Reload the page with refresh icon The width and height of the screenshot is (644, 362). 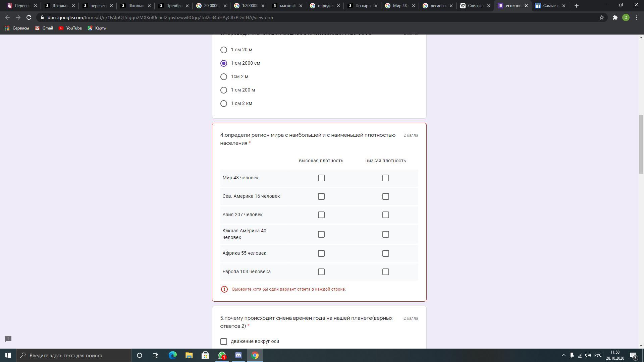click(x=29, y=17)
